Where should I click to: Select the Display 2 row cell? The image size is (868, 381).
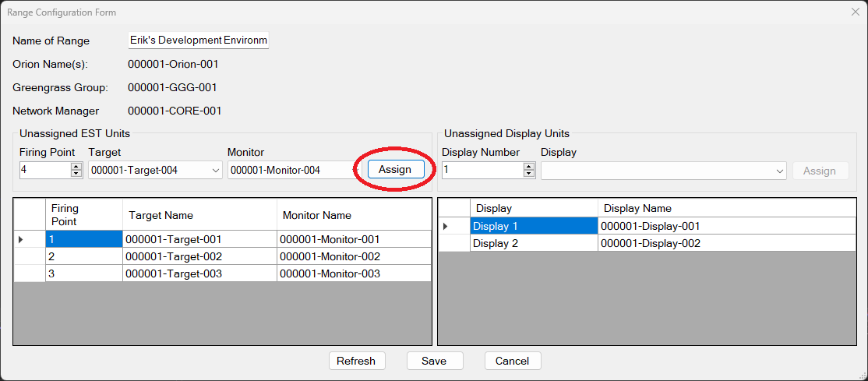point(533,243)
